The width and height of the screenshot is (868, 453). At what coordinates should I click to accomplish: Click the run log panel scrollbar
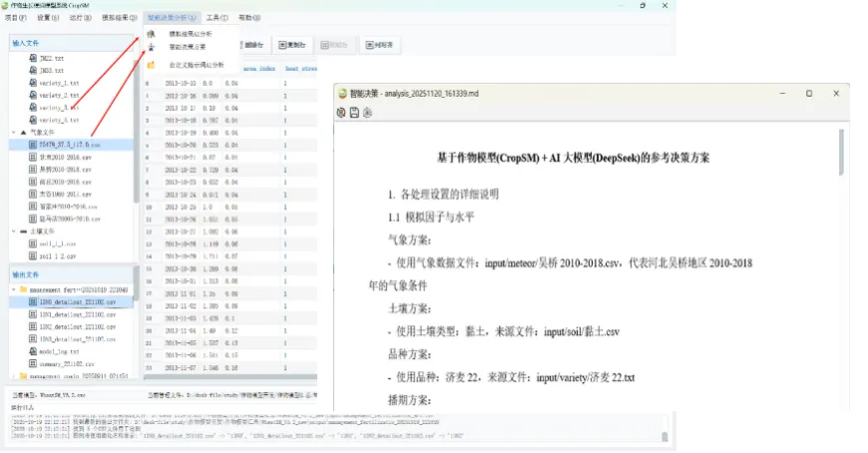pyautogui.click(x=664, y=437)
